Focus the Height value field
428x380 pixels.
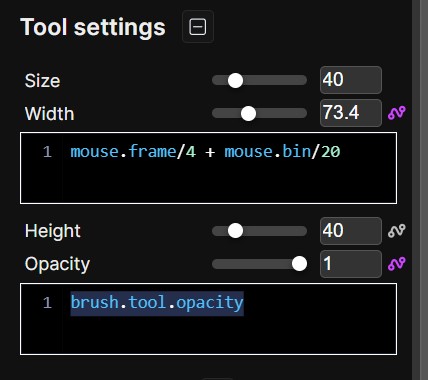coord(351,231)
